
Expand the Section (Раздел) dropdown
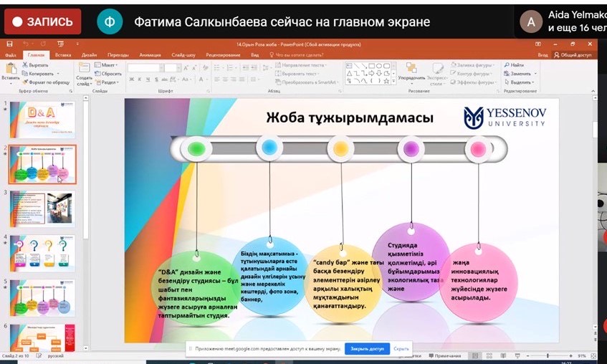(x=108, y=82)
